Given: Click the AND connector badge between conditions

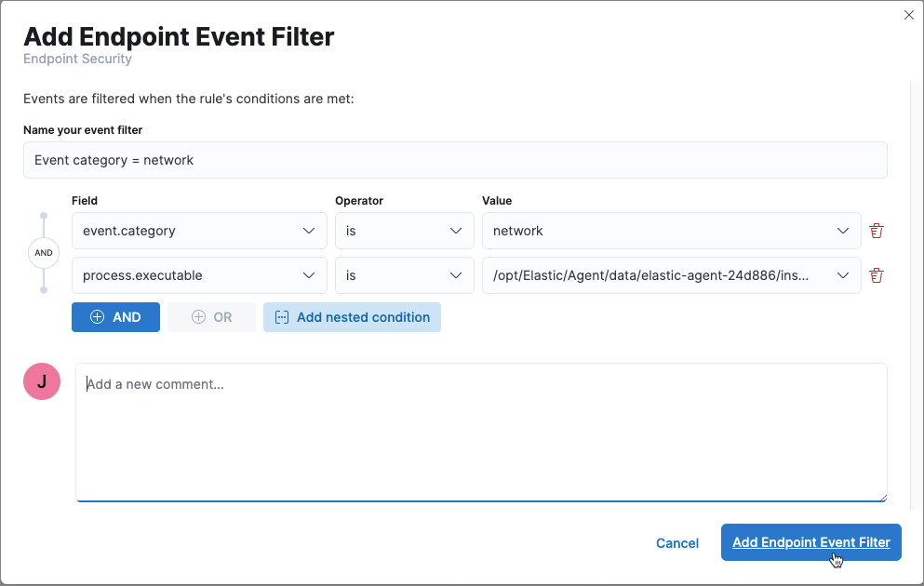Looking at the screenshot, I should point(43,252).
